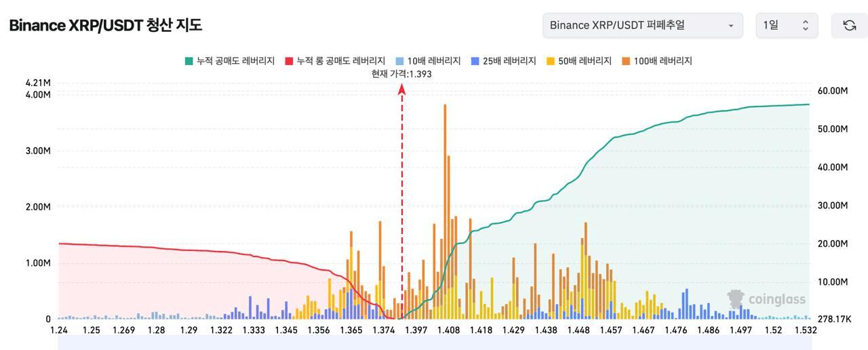Image resolution: width=868 pixels, height=350 pixels.
Task: Click the x-axis label 1.532
Action: [x=804, y=330]
